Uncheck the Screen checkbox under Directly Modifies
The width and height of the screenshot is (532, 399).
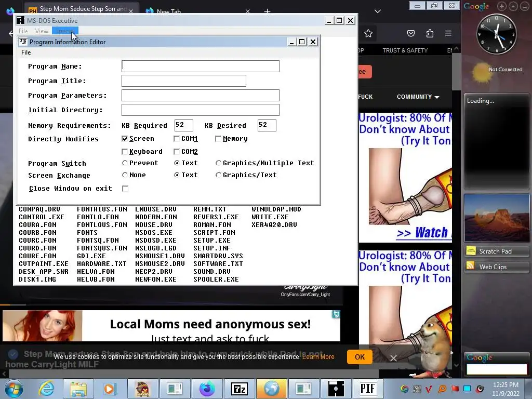click(x=125, y=139)
